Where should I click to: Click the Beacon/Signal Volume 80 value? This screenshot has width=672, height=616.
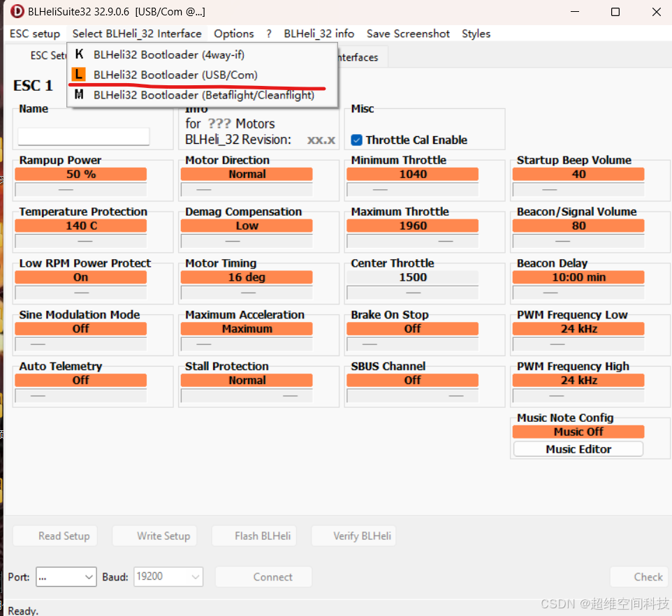tap(578, 226)
